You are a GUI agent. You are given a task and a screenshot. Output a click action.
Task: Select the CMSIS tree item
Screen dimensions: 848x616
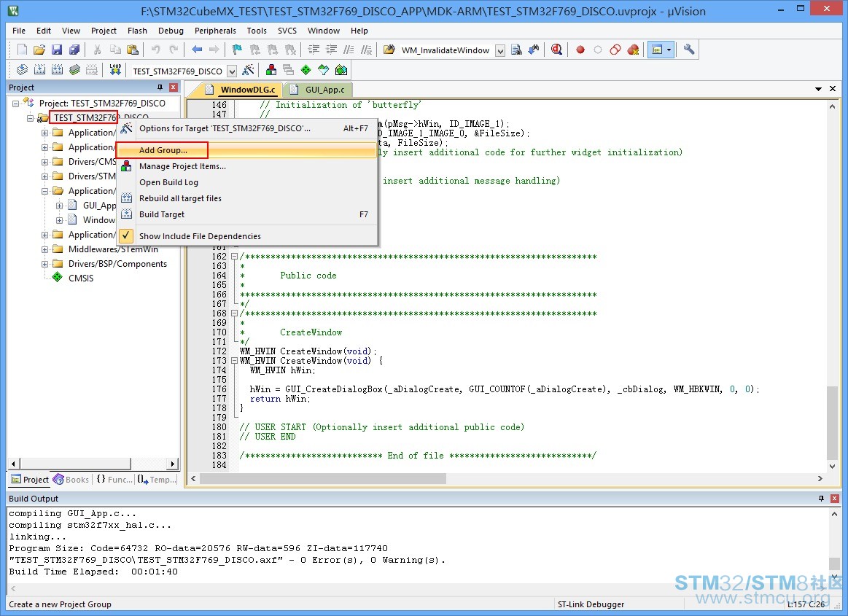[x=81, y=278]
